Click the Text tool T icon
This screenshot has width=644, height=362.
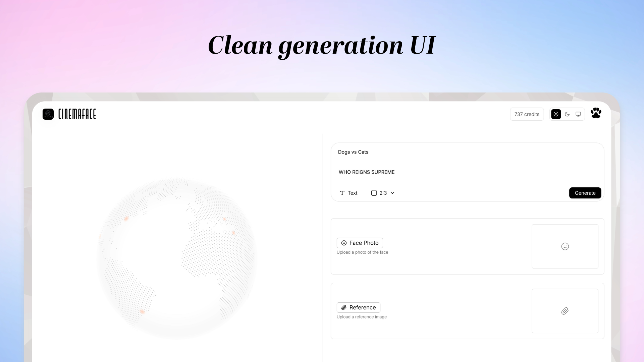(342, 193)
